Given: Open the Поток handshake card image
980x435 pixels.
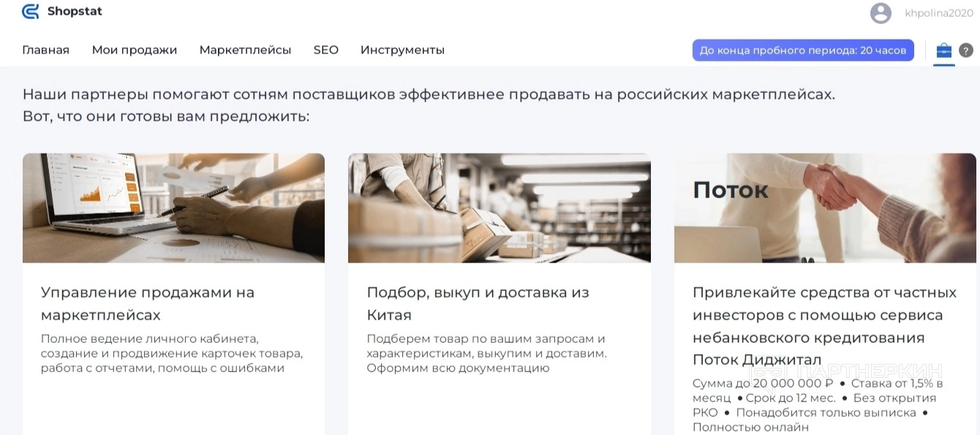Looking at the screenshot, I should (x=825, y=208).
